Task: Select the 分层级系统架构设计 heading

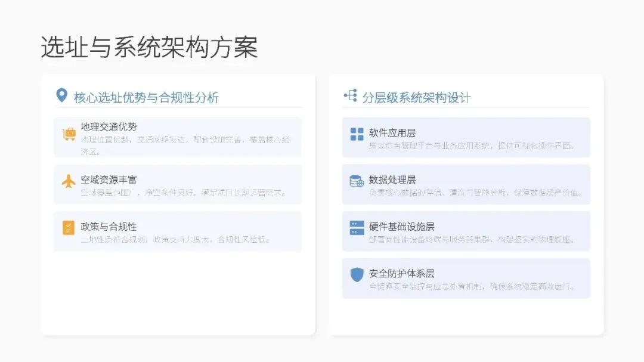Action: (x=416, y=98)
